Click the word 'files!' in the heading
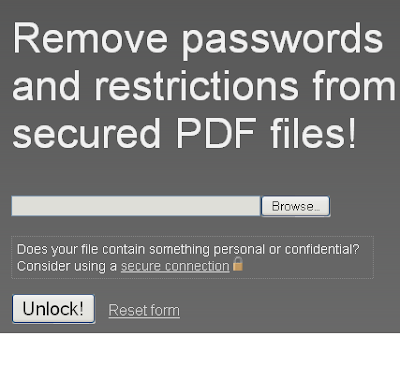Viewport: 400px width, 366px height. coord(313,133)
